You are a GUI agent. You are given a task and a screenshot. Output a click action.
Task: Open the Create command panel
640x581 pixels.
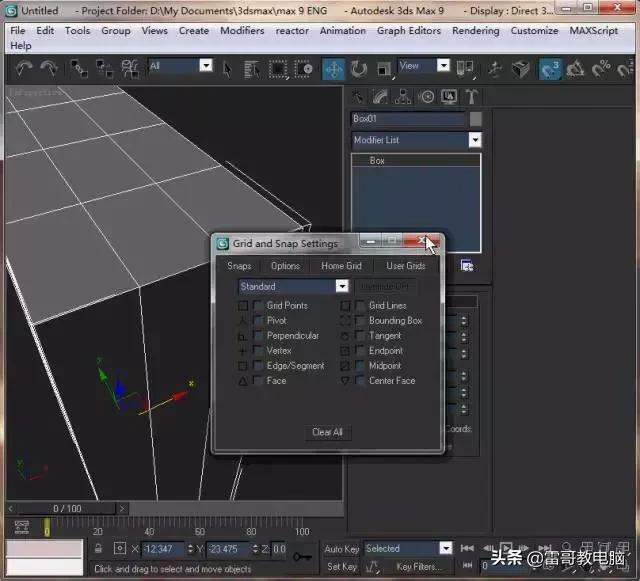click(358, 97)
